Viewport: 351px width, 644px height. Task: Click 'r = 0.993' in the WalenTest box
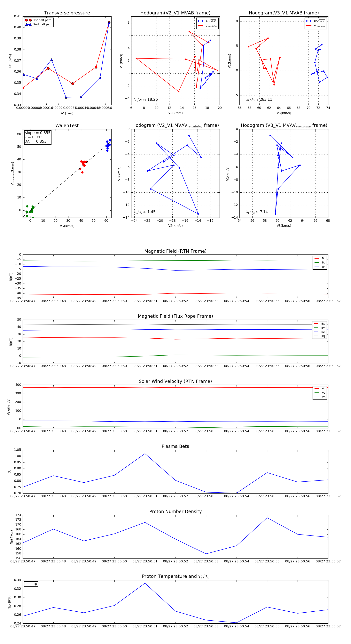click(34, 137)
